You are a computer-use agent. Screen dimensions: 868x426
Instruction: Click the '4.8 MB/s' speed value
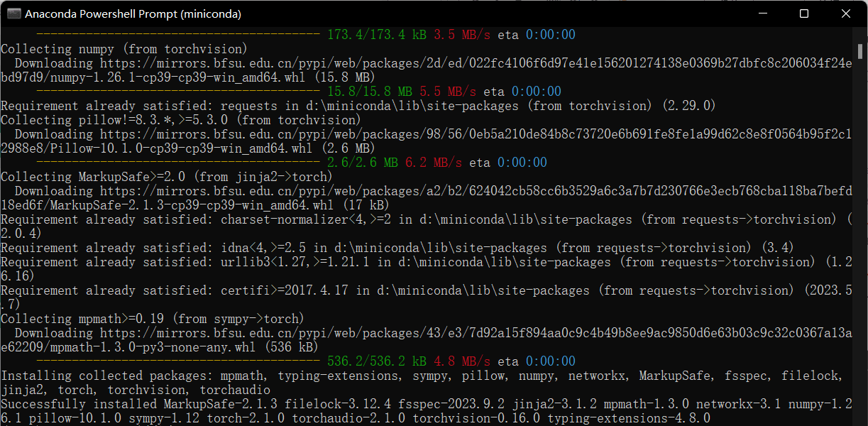[462, 361]
